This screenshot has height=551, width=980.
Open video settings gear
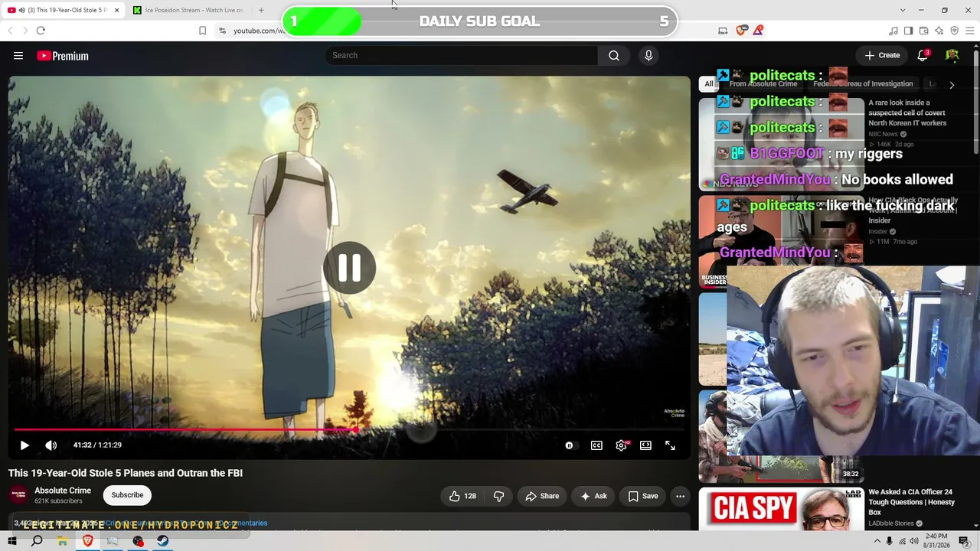tap(622, 445)
